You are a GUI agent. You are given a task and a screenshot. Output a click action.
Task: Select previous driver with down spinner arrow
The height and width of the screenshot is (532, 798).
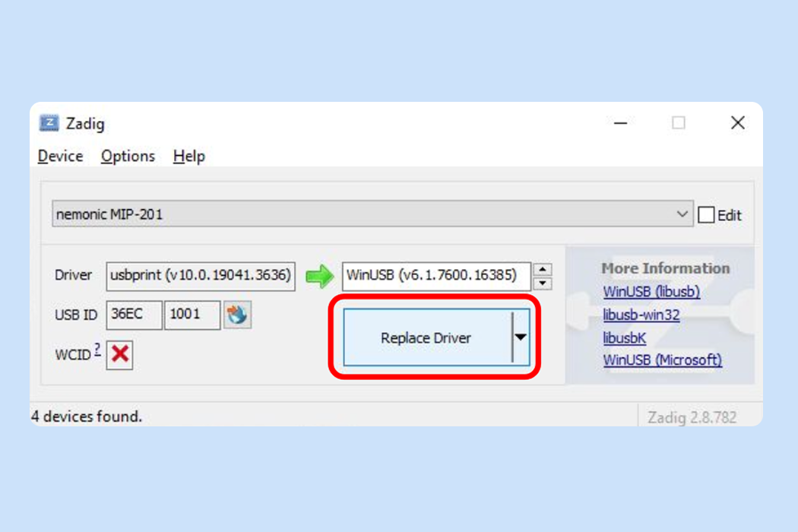(543, 283)
